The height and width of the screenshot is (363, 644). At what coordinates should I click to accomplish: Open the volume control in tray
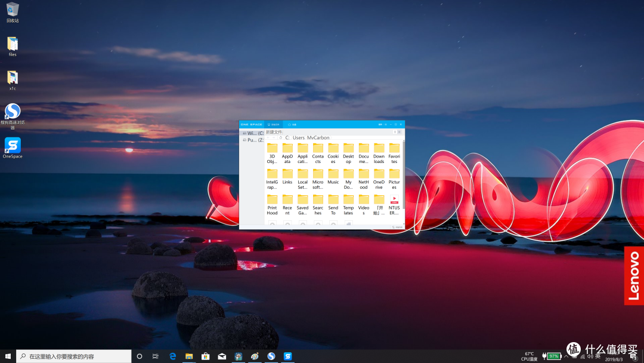point(590,356)
